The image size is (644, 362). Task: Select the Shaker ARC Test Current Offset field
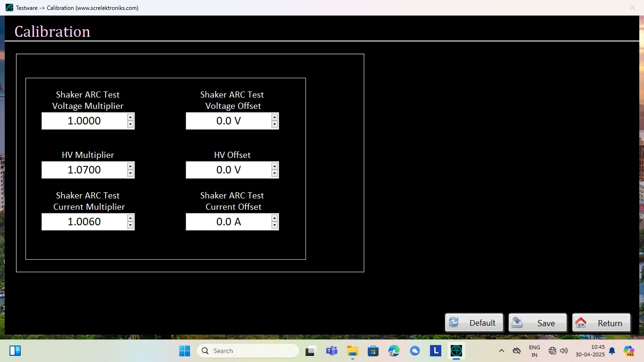[x=228, y=222]
